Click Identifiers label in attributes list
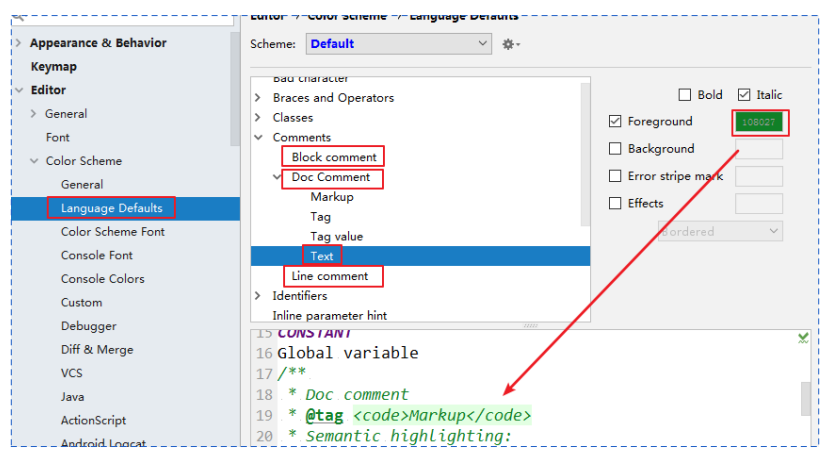The height and width of the screenshot is (454, 840). click(x=299, y=296)
